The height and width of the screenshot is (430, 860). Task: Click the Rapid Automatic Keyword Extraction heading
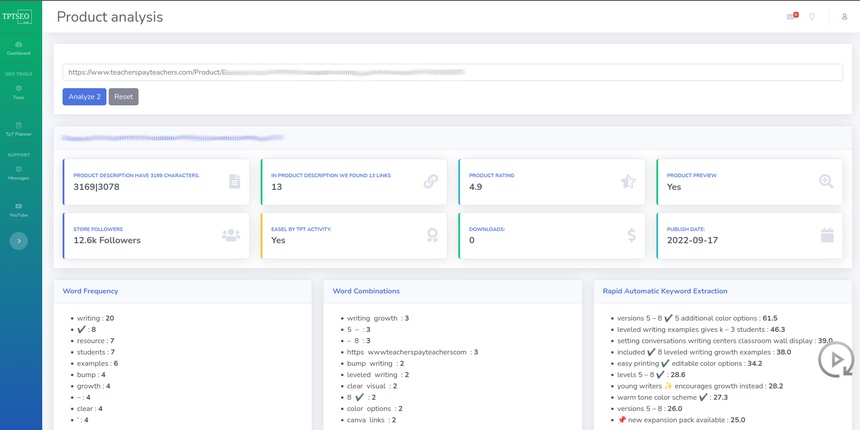pos(665,291)
